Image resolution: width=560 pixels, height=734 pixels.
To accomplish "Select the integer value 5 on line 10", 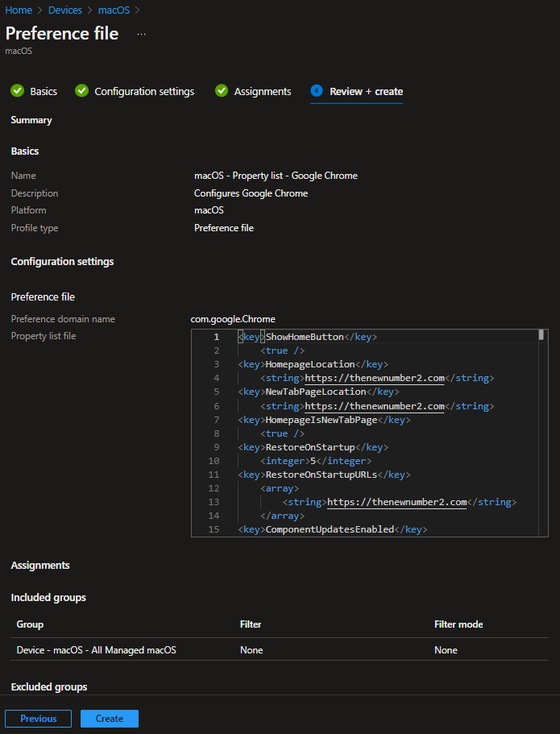I will coord(313,461).
